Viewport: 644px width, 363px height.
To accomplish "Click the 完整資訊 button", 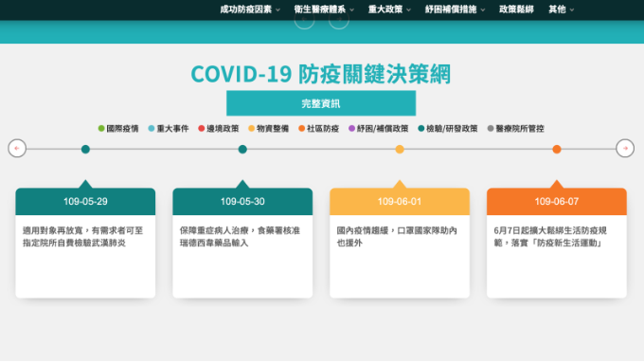I will pyautogui.click(x=321, y=103).
